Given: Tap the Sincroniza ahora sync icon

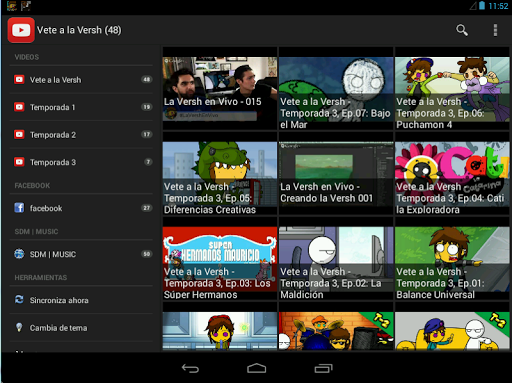Looking at the screenshot, I should coord(19,300).
